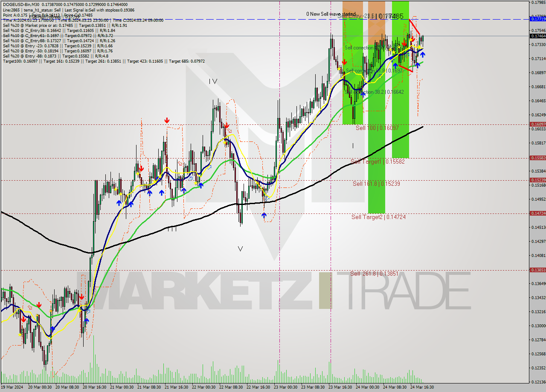Click the '19 Mar 2024' time axis label

12,387
